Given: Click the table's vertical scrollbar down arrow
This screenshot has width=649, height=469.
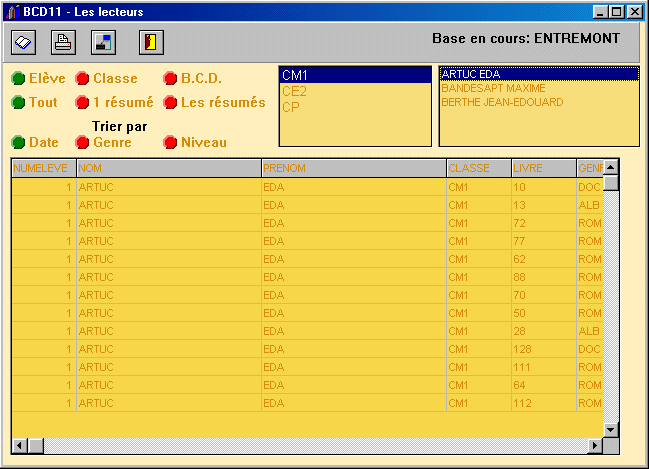Looking at the screenshot, I should point(611,429).
